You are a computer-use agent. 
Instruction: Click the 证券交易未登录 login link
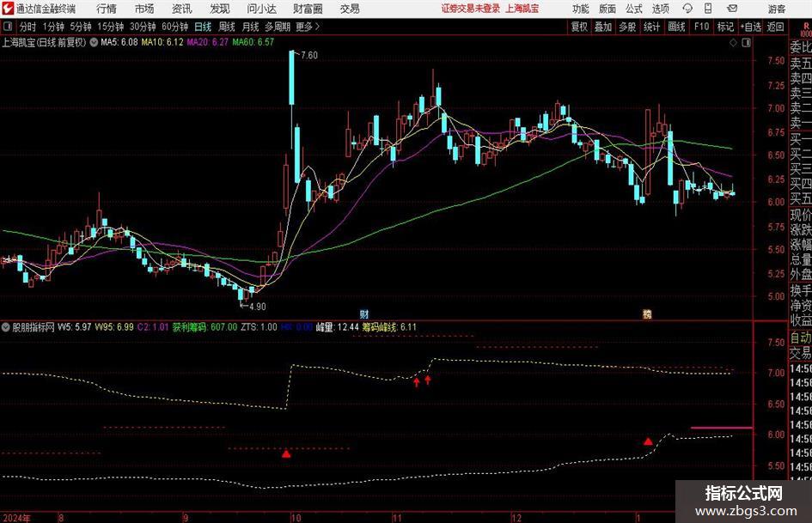[471, 9]
